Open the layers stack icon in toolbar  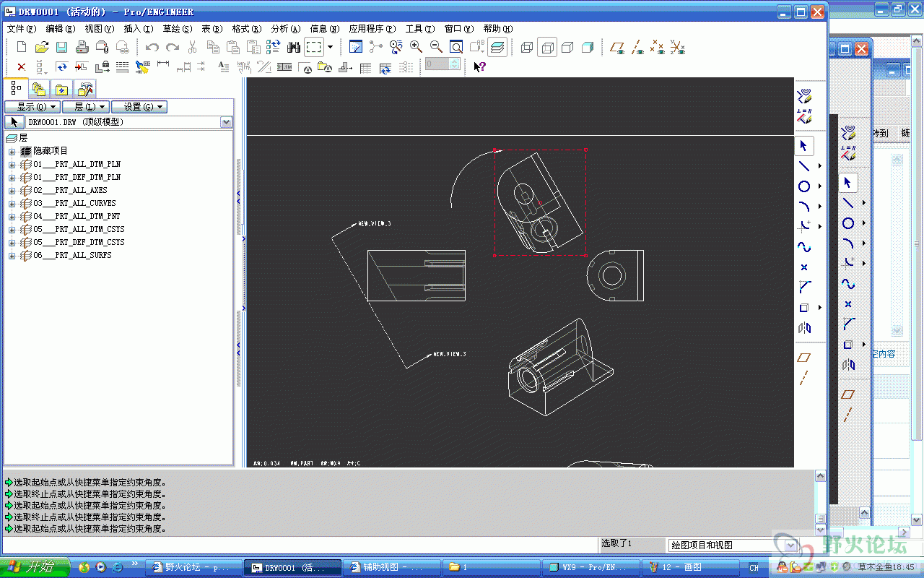497,47
